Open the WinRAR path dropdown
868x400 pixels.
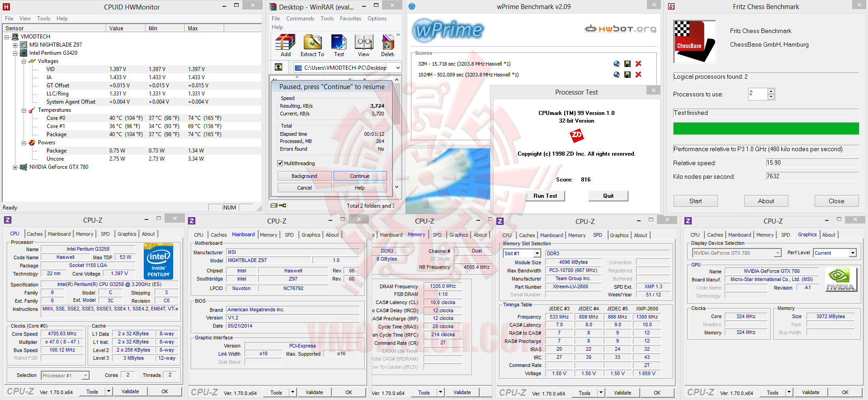click(x=398, y=67)
